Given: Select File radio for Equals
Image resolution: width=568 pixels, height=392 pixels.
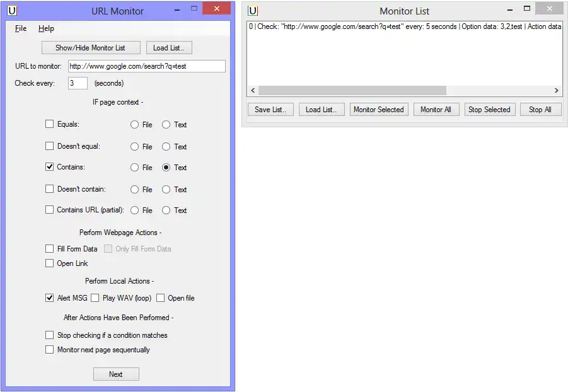Looking at the screenshot, I should (x=134, y=125).
